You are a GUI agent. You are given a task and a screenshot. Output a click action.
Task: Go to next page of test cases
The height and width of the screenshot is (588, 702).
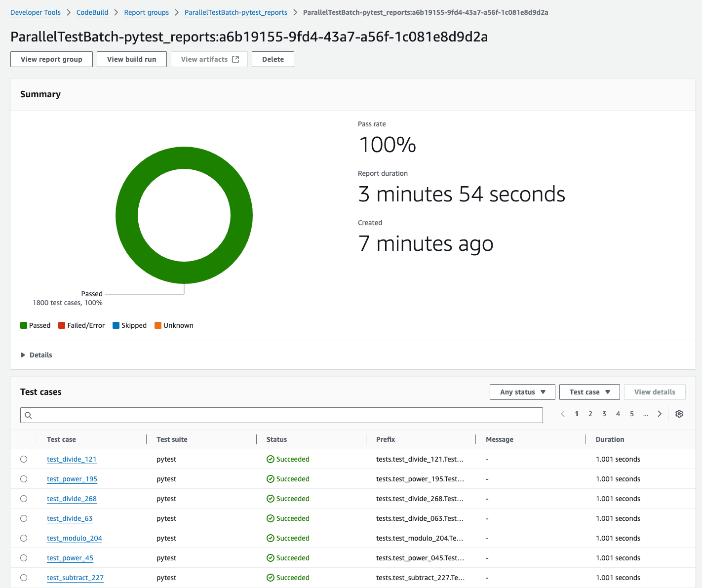[x=660, y=414]
